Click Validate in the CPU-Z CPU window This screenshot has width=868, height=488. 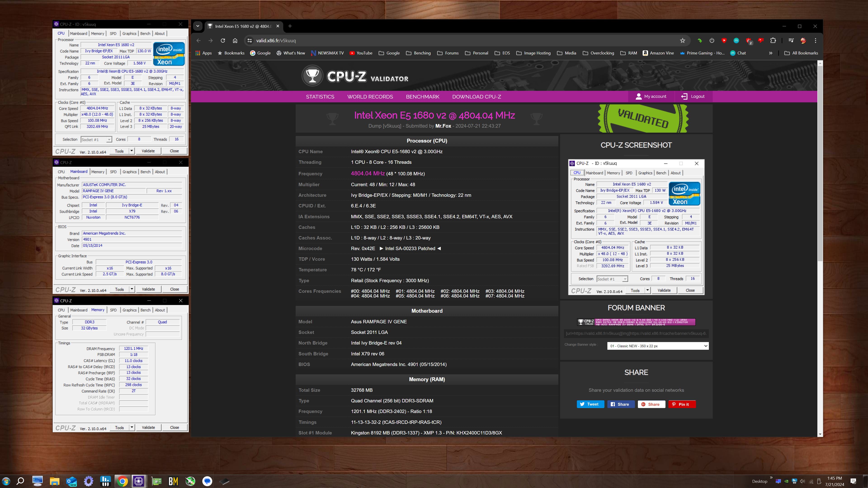click(148, 151)
